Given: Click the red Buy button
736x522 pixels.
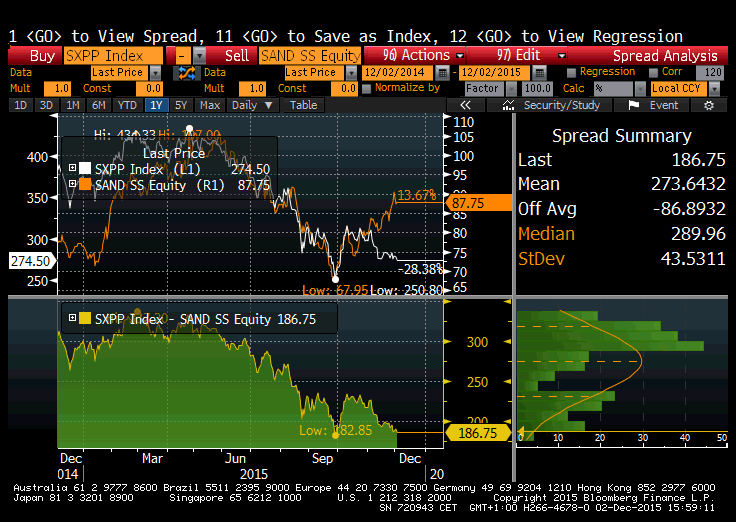Looking at the screenshot, I should (x=35, y=56).
